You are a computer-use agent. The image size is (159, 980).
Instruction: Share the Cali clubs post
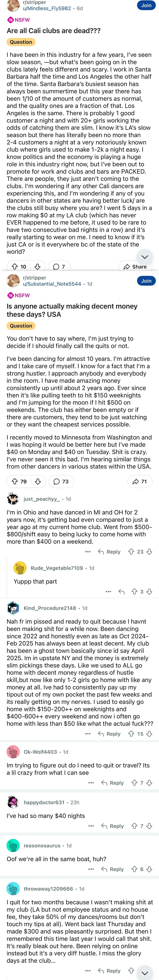(x=135, y=267)
